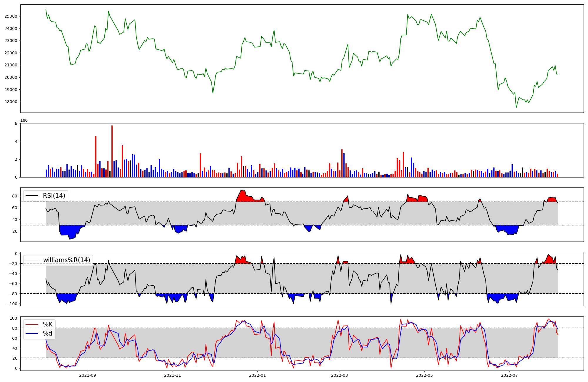Click the red %K legend line sample
Image resolution: width=588 pixels, height=382 pixels.
click(32, 324)
